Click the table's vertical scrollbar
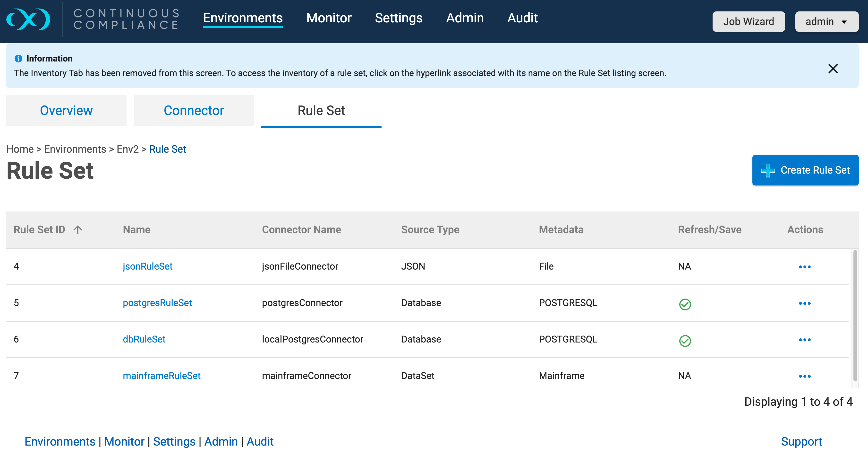This screenshot has height=457, width=868. [x=855, y=315]
